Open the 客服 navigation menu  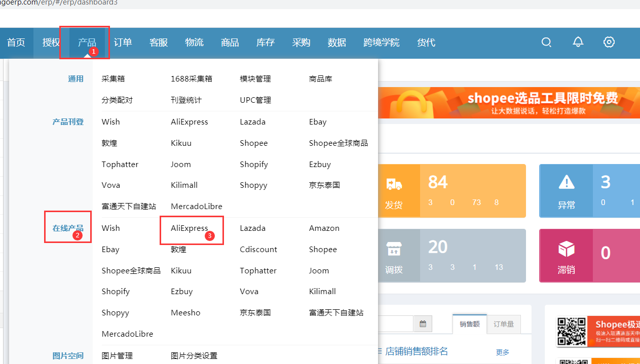coord(159,43)
